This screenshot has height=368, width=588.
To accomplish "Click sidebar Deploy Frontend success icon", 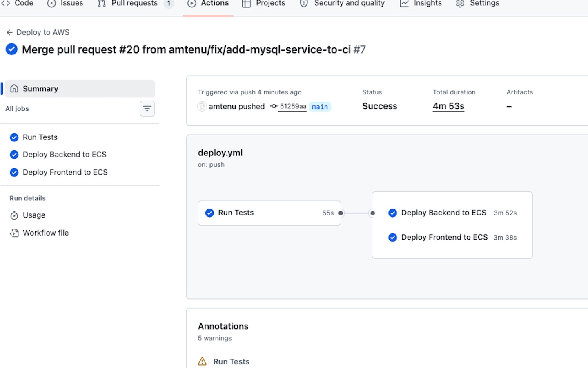I will pyautogui.click(x=14, y=172).
